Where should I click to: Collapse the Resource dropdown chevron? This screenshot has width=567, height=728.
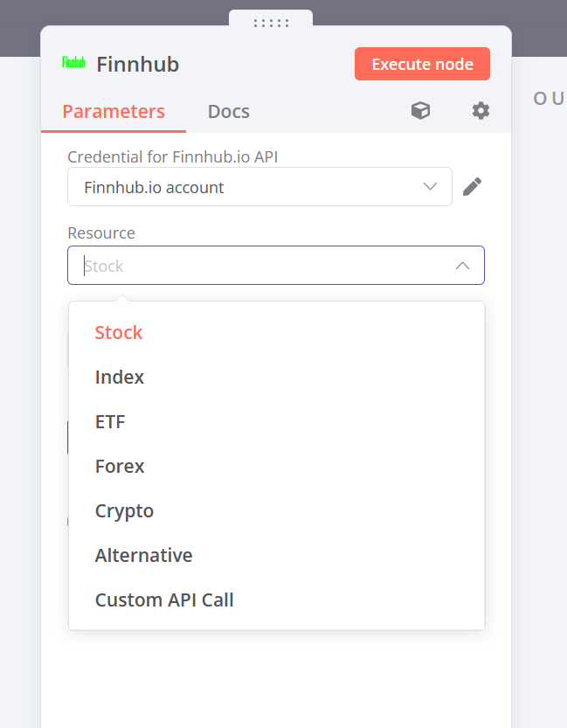462,266
